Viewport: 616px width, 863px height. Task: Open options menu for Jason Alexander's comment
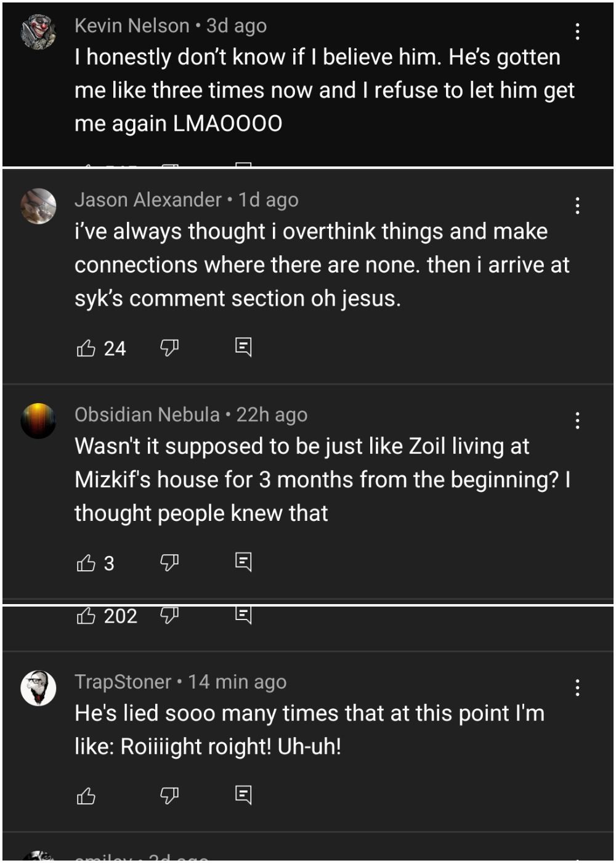[577, 205]
